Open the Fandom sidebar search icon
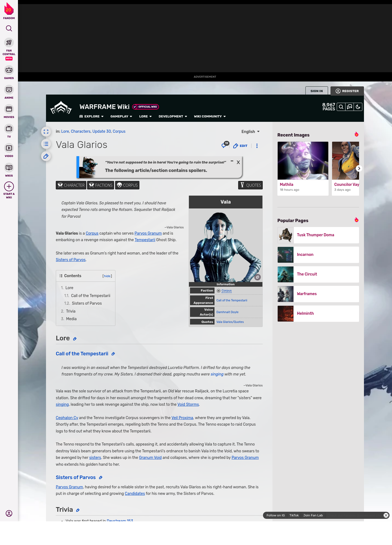The width and height of the screenshot is (392, 545). [x=9, y=28]
